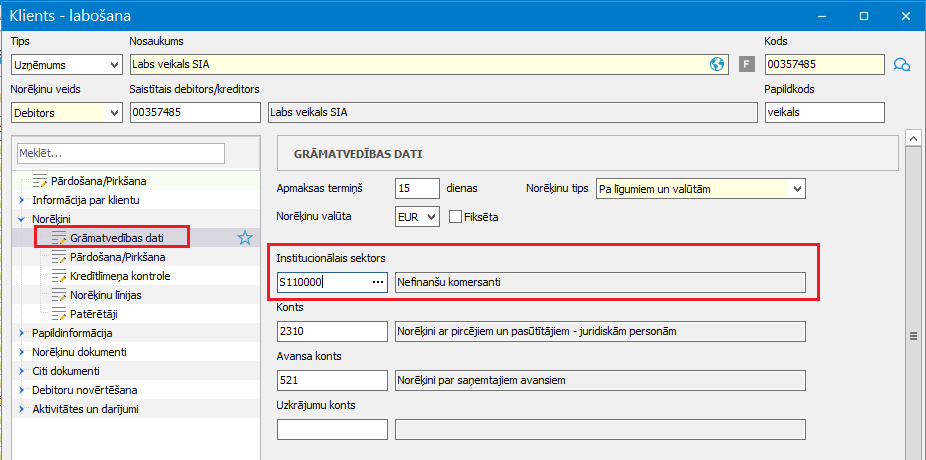Image resolution: width=926 pixels, height=460 pixels.
Task: Click the scrollbar up arrow
Action: (x=913, y=139)
